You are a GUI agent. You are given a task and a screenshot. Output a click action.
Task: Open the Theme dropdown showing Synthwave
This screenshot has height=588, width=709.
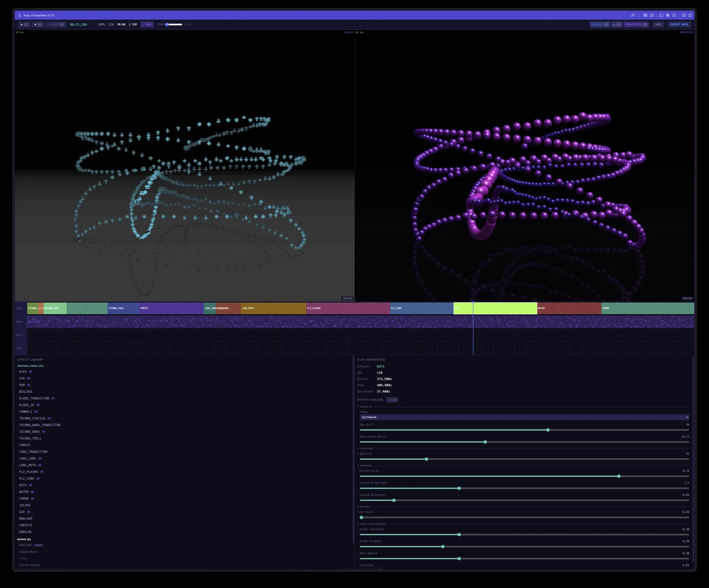(524, 417)
